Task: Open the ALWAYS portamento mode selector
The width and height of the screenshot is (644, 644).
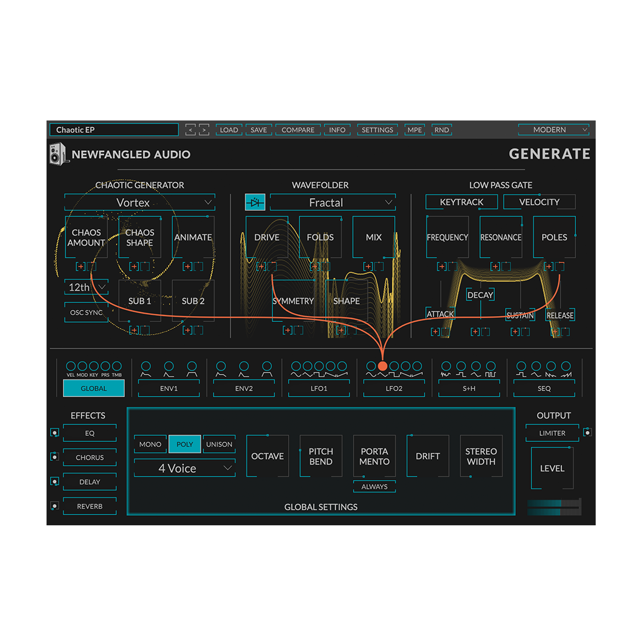Action: point(374,487)
